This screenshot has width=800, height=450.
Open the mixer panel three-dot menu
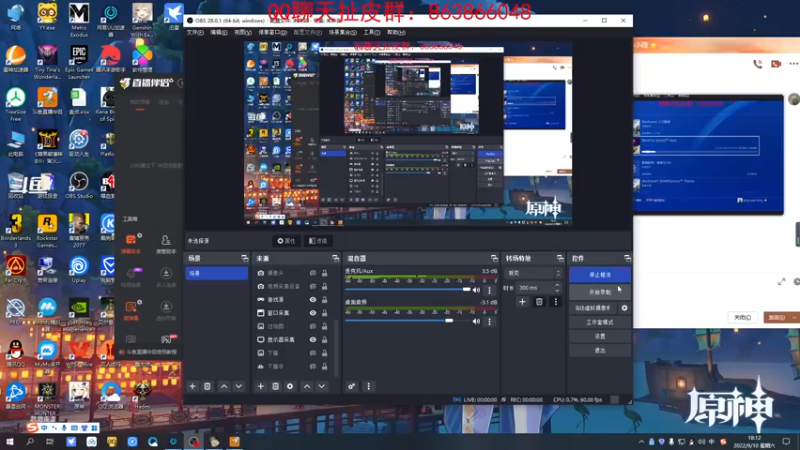click(x=368, y=386)
